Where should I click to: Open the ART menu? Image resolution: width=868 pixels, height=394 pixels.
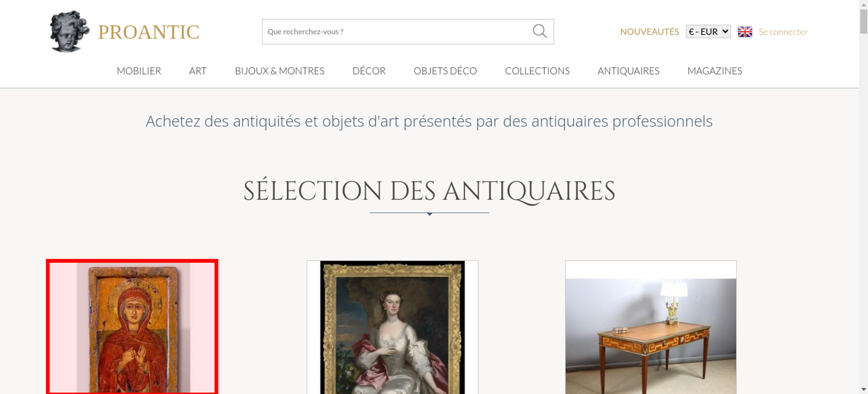pyautogui.click(x=198, y=71)
